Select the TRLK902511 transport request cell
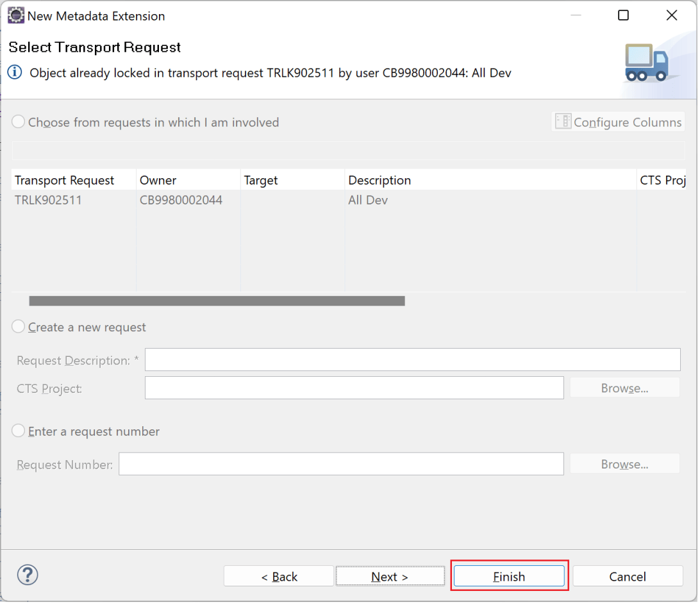Image resolution: width=700 pixels, height=605 pixels. (x=74, y=201)
